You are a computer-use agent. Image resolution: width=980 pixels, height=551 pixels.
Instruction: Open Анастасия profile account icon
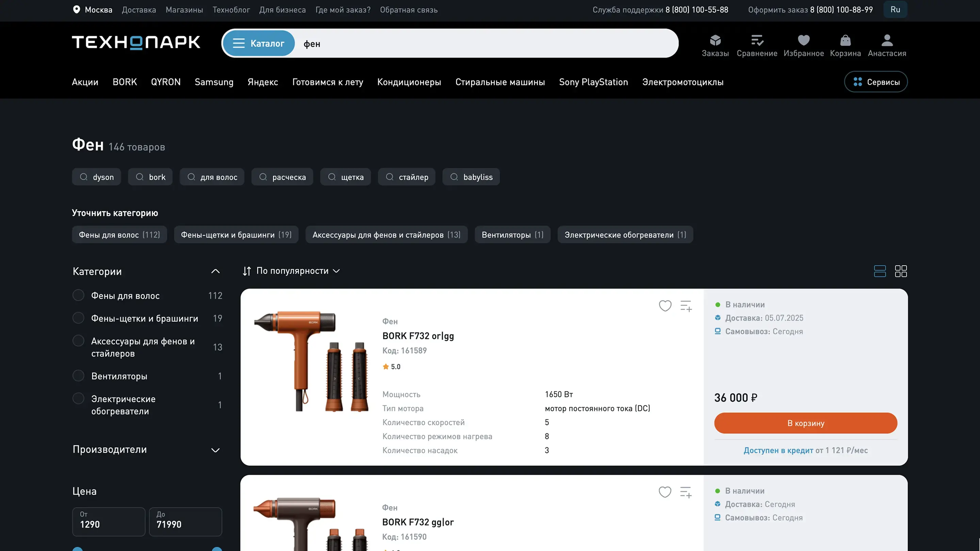click(x=887, y=40)
